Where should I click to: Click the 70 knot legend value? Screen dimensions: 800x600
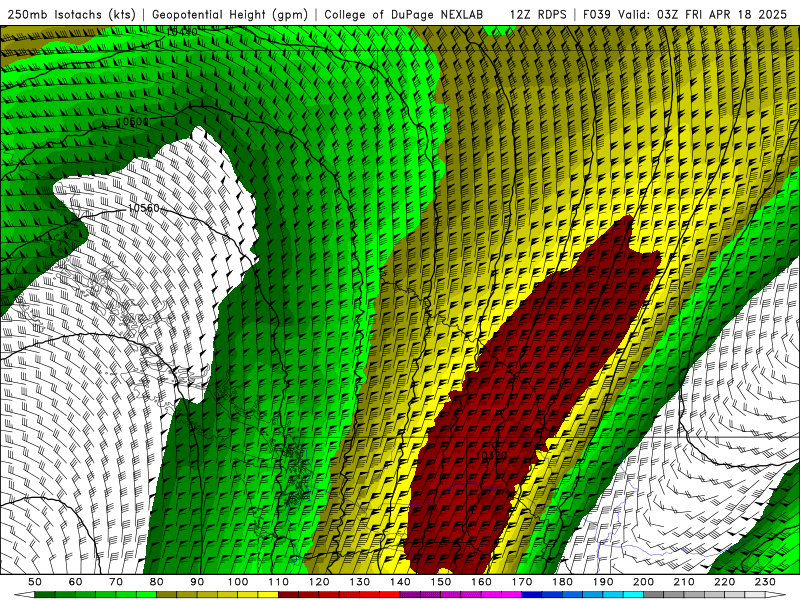coord(116,582)
